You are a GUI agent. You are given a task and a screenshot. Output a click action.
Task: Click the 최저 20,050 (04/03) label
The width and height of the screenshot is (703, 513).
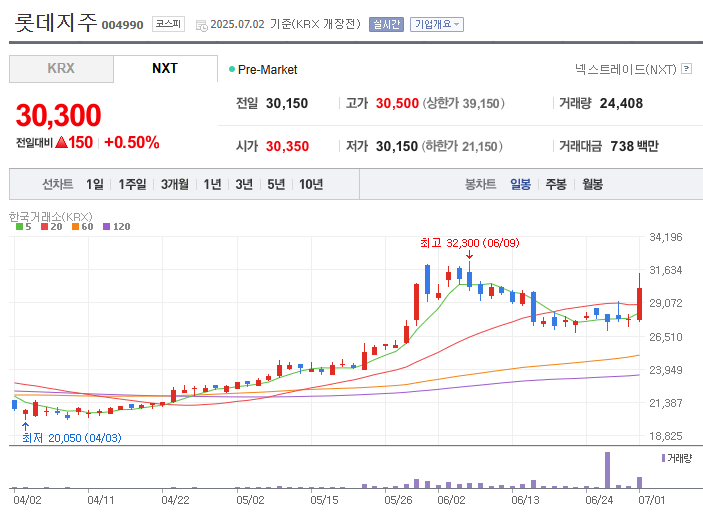point(72,438)
